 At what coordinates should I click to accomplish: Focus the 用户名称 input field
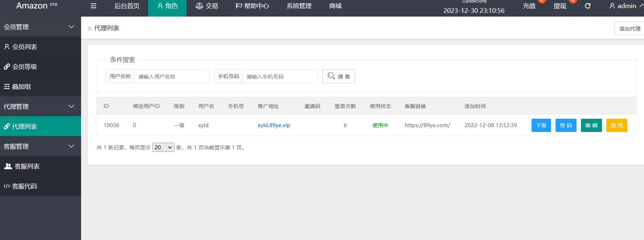tap(172, 76)
